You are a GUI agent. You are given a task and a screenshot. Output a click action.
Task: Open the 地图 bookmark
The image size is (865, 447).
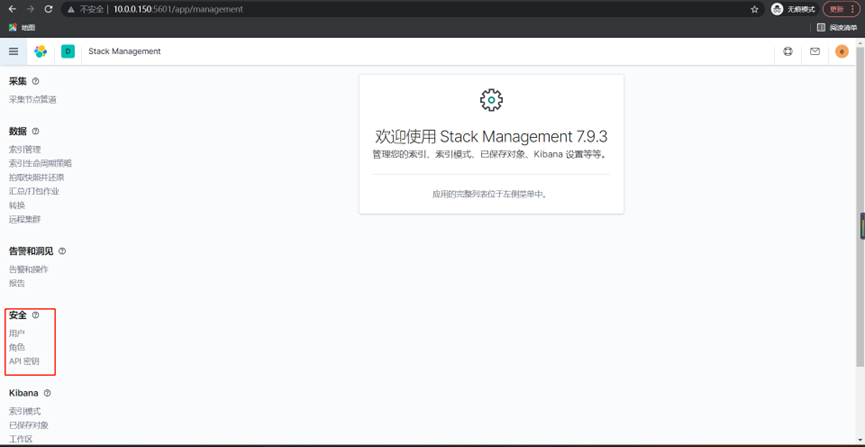[x=22, y=27]
